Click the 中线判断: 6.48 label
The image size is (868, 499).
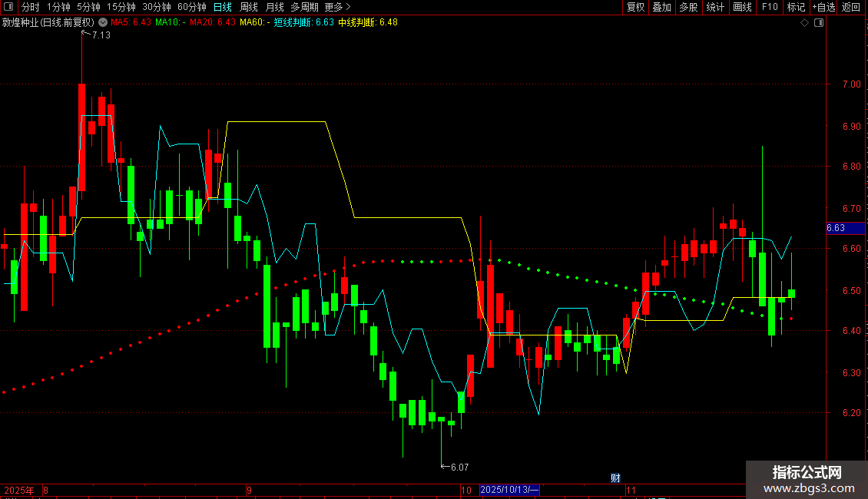pos(368,23)
